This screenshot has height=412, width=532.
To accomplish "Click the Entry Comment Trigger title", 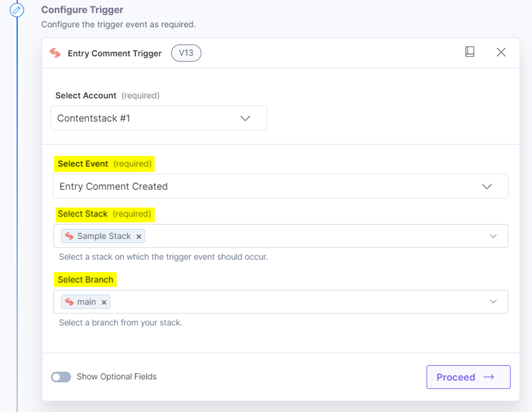I will [114, 53].
